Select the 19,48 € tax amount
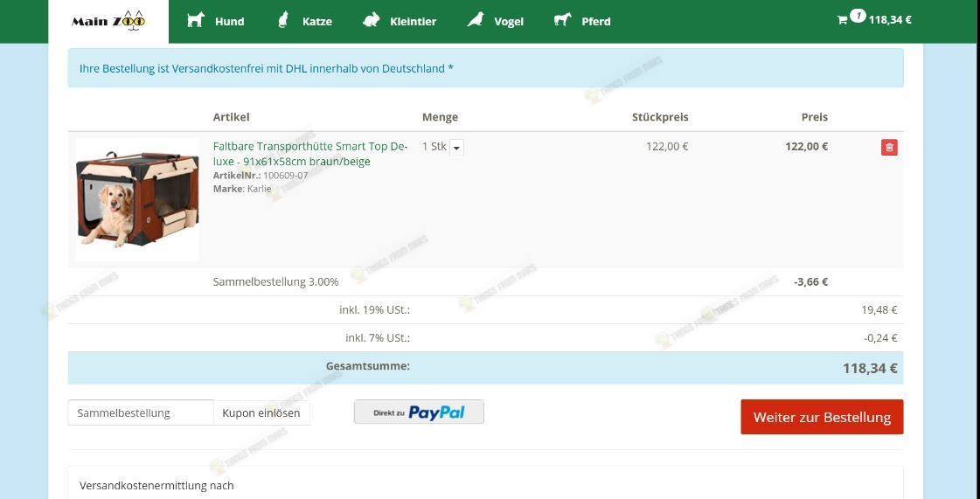Image resolution: width=980 pixels, height=499 pixels. tap(879, 309)
